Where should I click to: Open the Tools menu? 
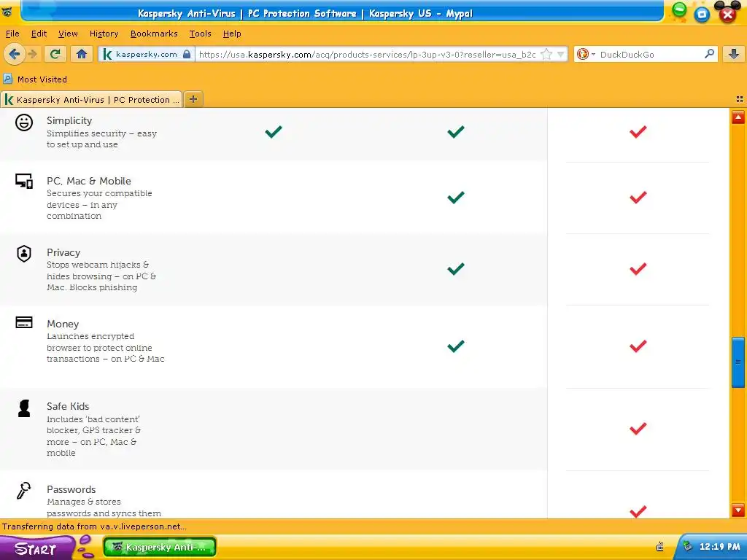(200, 34)
